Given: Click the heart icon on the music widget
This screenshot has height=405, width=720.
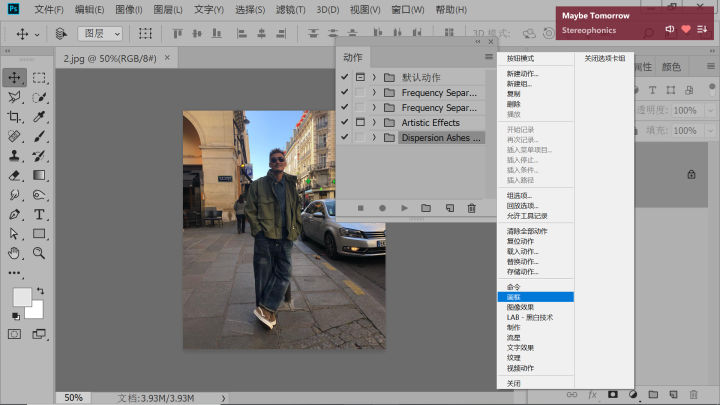Looking at the screenshot, I should tap(686, 30).
